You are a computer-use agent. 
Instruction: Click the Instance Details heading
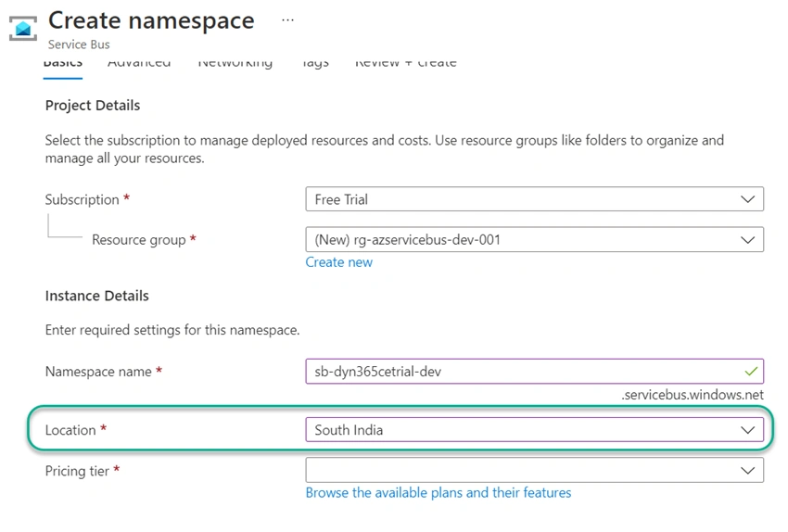coord(97,296)
